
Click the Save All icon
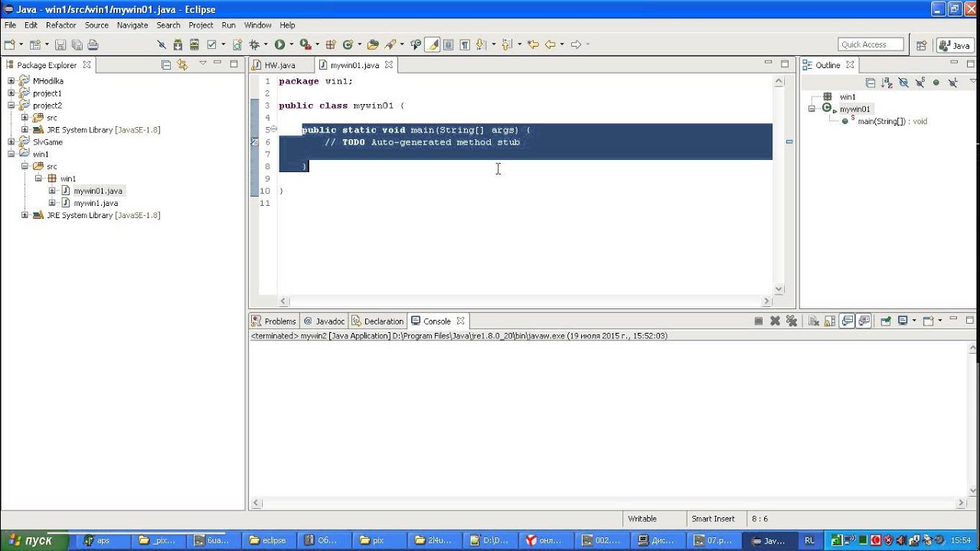(77, 45)
